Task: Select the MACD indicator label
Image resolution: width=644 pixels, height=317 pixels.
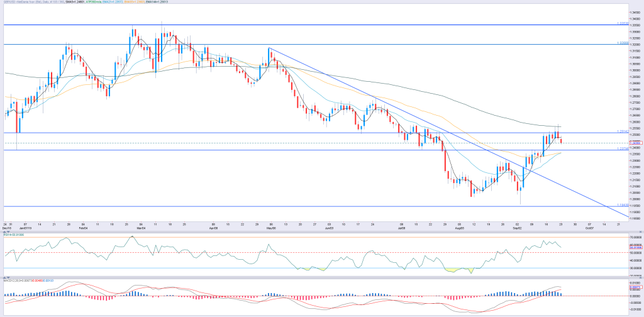Action: pos(28,281)
